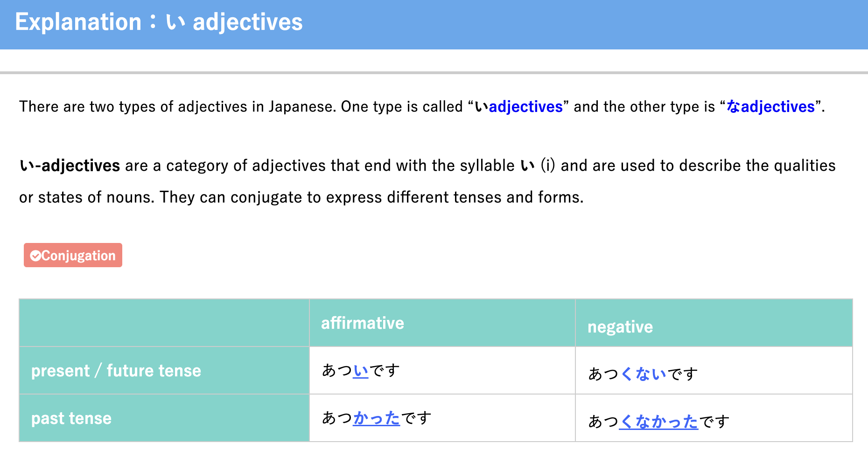Click the blue くない text
This screenshot has width=868, height=457.
coord(643,374)
